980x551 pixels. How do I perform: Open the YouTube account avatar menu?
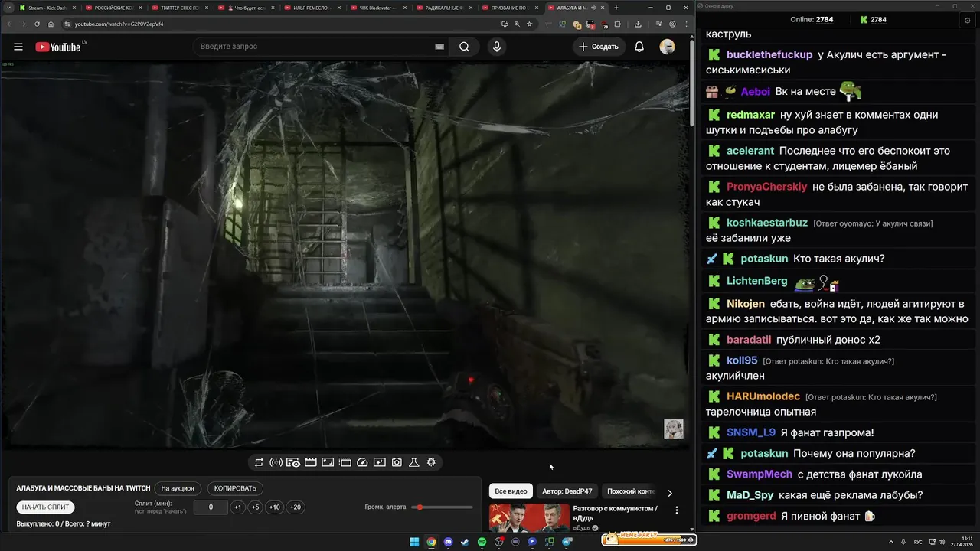point(668,47)
